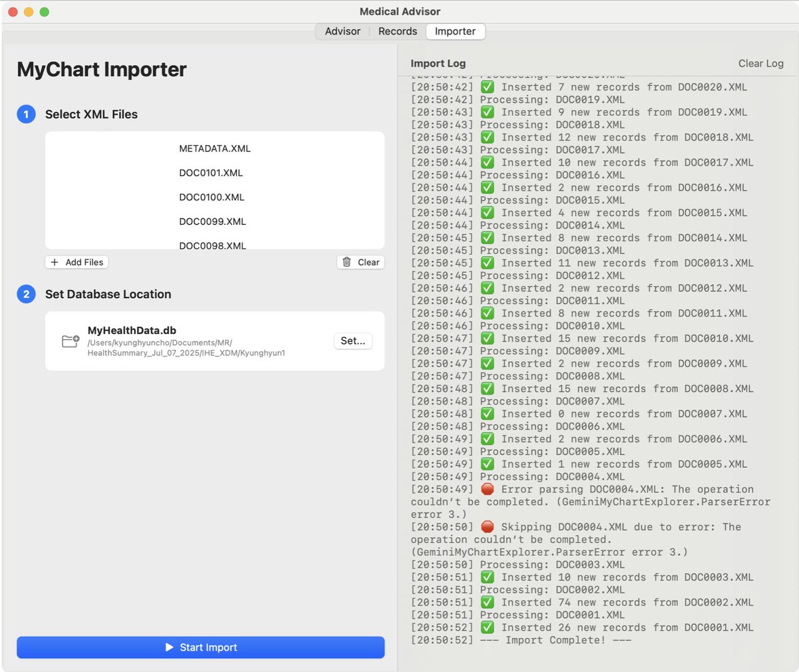Click the step 2 circle badge
799x672 pixels.
click(26, 294)
